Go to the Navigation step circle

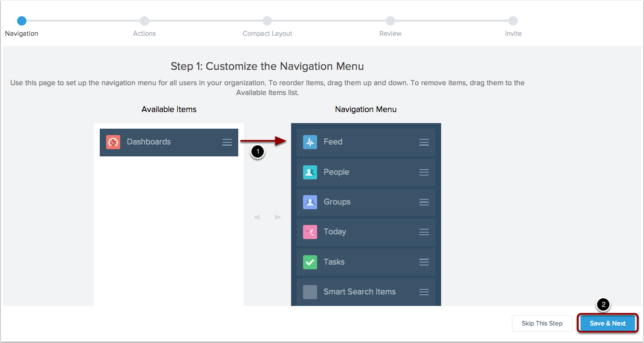click(22, 20)
